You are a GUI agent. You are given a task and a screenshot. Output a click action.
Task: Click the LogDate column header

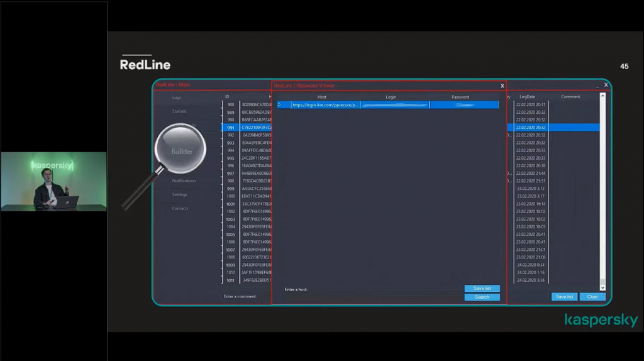pos(528,97)
